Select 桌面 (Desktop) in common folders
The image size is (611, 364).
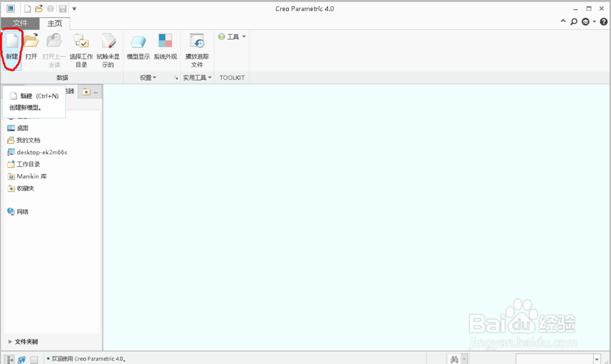tap(18, 128)
